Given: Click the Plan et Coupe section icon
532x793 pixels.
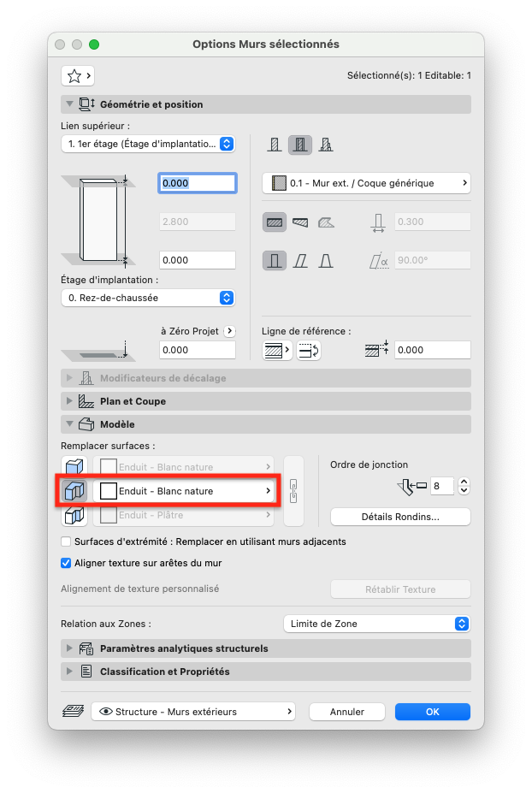Looking at the screenshot, I should point(86,401).
